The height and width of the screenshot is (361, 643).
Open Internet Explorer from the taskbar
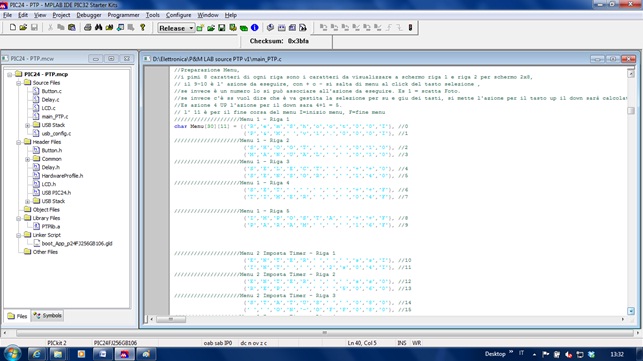click(36, 354)
